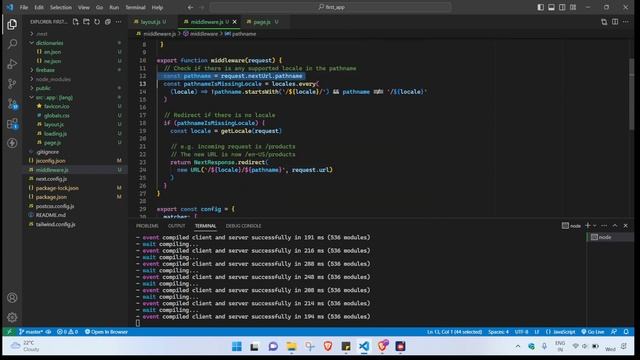640x360 pixels.
Task: Open the Run and Debug view
Action: [x=12, y=64]
